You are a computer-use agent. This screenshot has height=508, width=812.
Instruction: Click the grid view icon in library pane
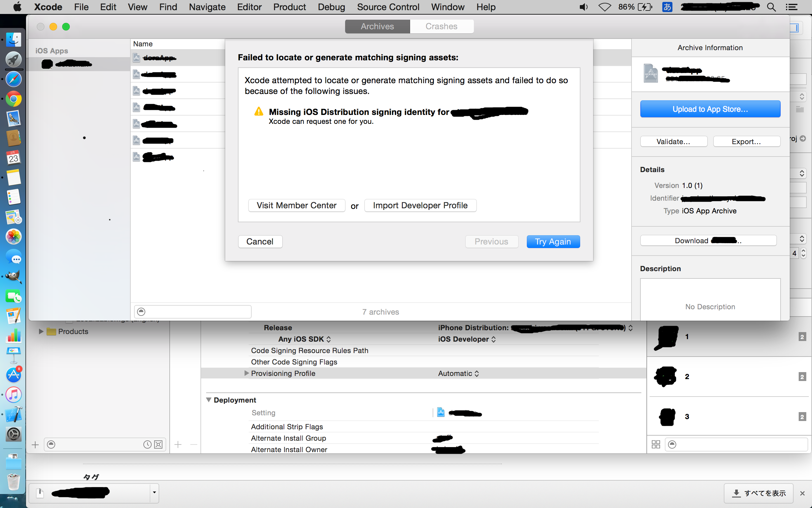(x=656, y=444)
